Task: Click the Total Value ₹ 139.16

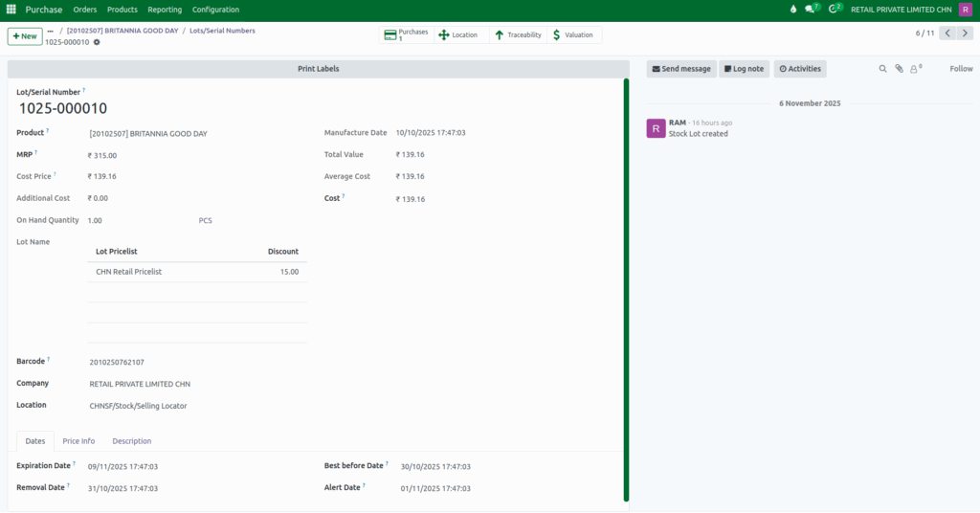Action: click(x=410, y=154)
